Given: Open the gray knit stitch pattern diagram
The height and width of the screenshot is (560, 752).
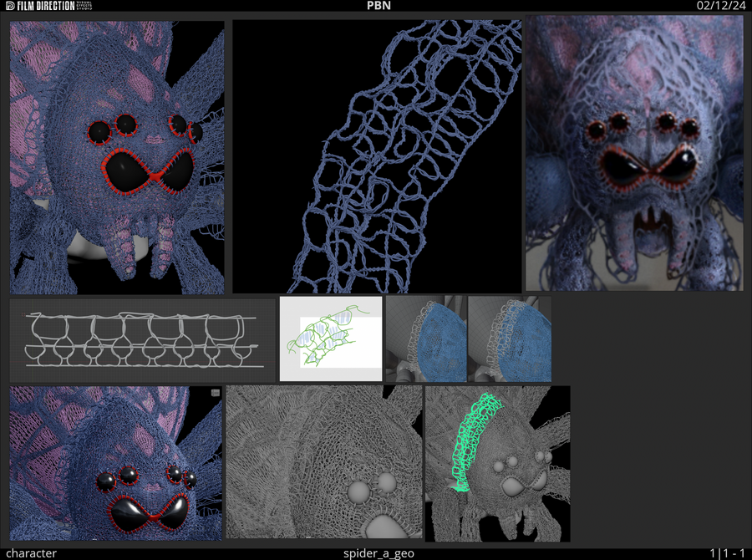Looking at the screenshot, I should 143,340.
